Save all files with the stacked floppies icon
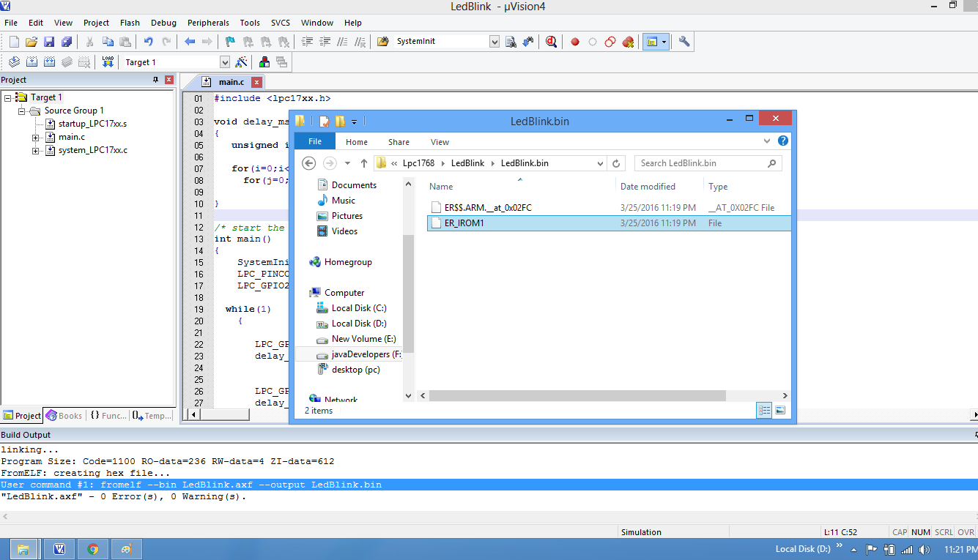This screenshot has width=978, height=560. [67, 42]
